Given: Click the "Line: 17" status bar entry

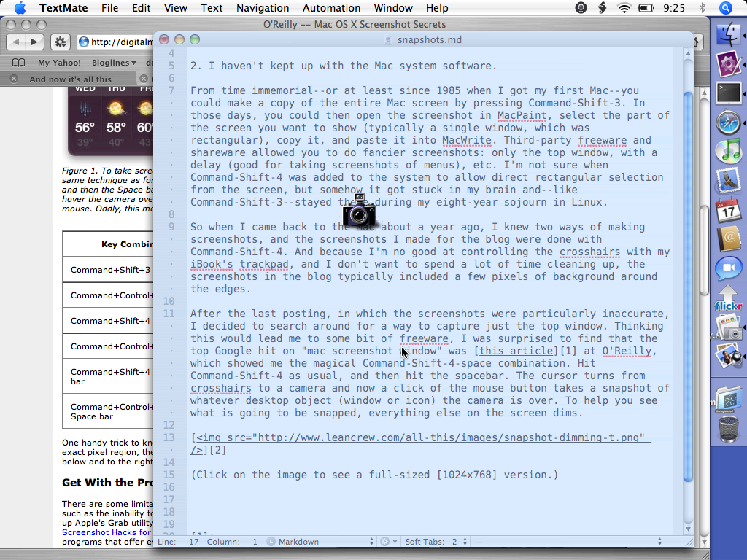Looking at the screenshot, I should pyautogui.click(x=178, y=542).
